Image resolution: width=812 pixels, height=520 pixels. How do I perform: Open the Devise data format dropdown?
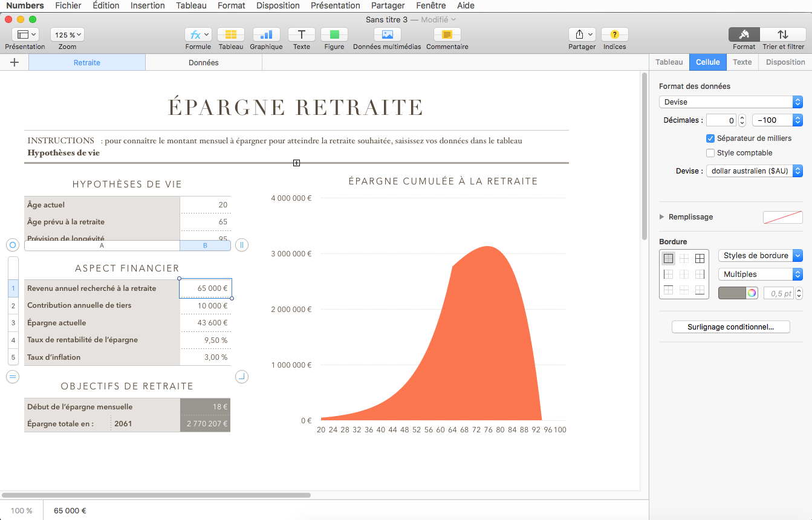point(730,102)
